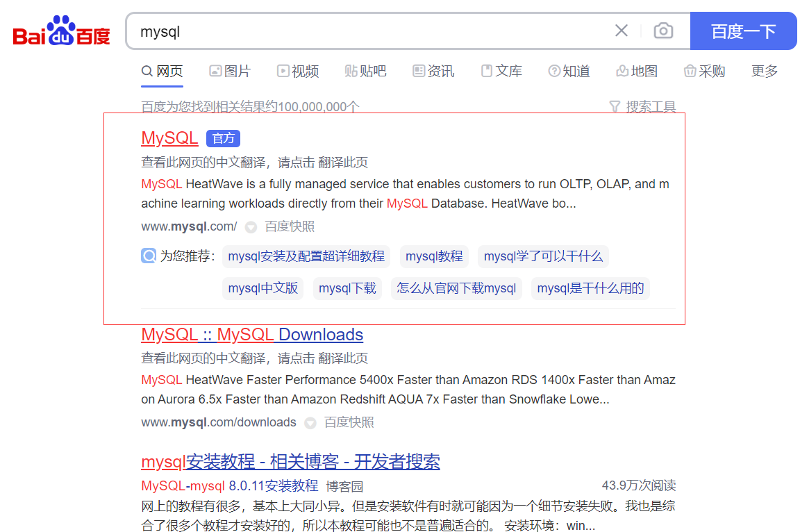Click the result count text 100,000,000个

click(x=319, y=106)
